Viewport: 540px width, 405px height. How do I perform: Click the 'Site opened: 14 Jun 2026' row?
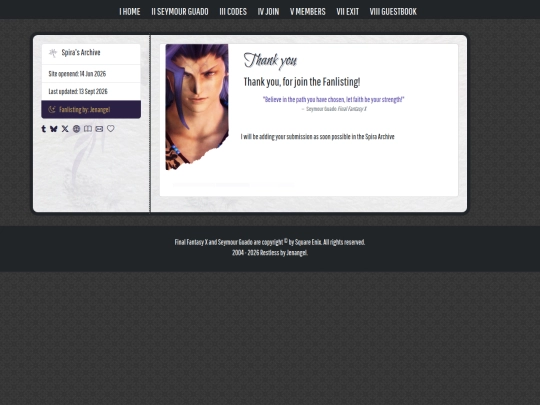(91, 74)
